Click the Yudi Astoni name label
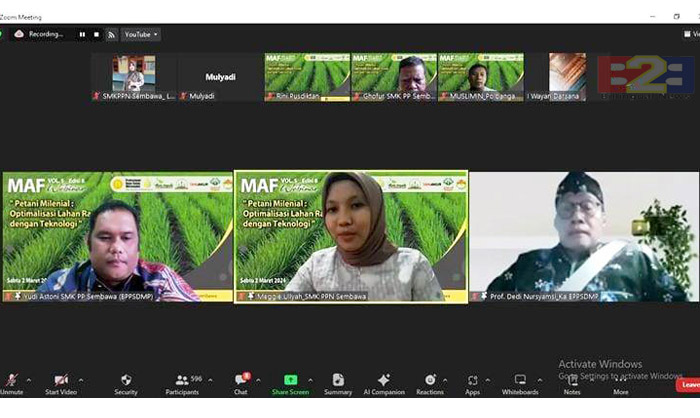 pyautogui.click(x=89, y=296)
